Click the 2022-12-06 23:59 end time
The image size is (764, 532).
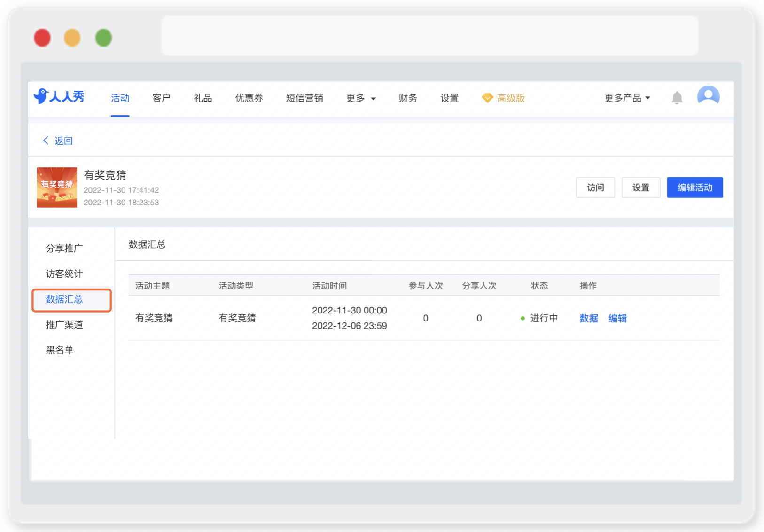pyautogui.click(x=350, y=326)
